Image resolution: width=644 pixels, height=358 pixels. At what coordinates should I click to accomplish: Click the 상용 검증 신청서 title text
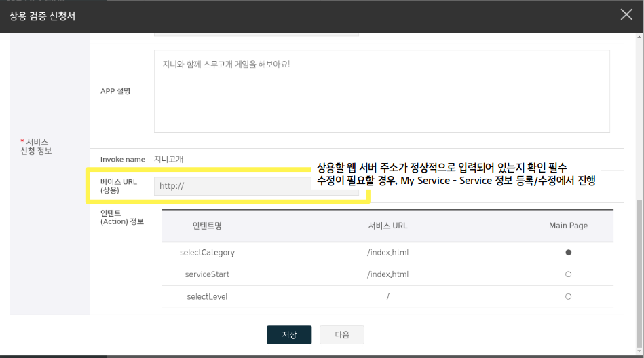pos(42,16)
